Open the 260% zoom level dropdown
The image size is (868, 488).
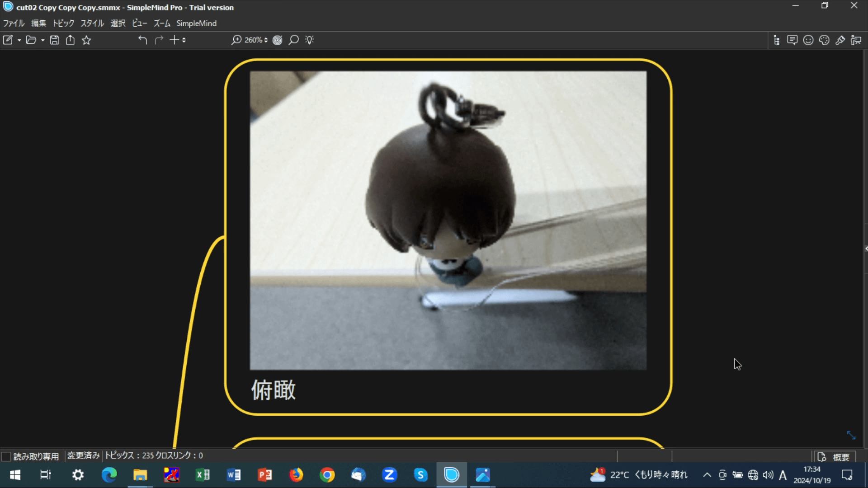(256, 40)
